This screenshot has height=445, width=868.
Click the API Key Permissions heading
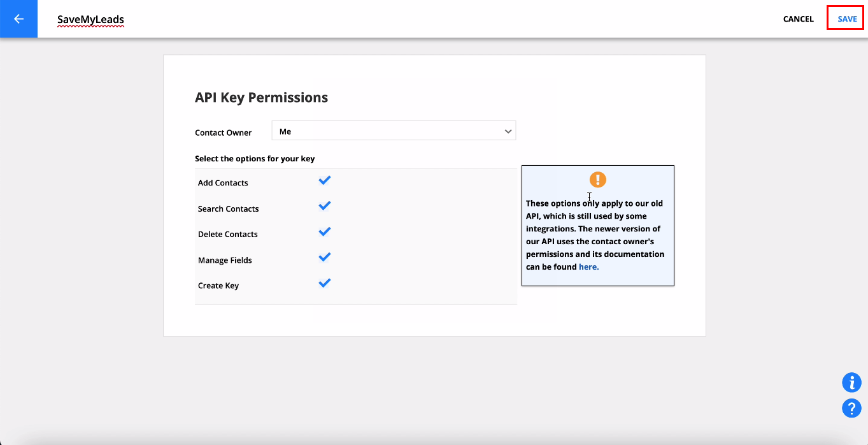point(261,98)
